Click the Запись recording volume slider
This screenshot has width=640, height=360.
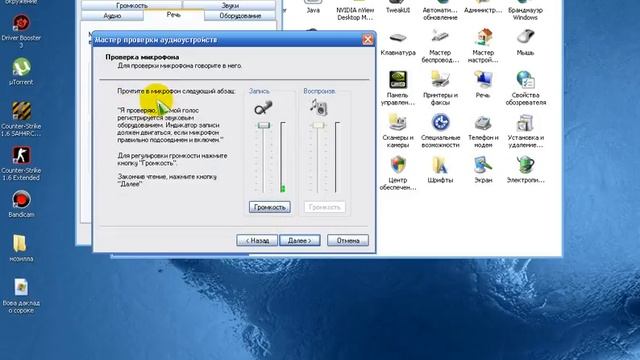click(263, 125)
